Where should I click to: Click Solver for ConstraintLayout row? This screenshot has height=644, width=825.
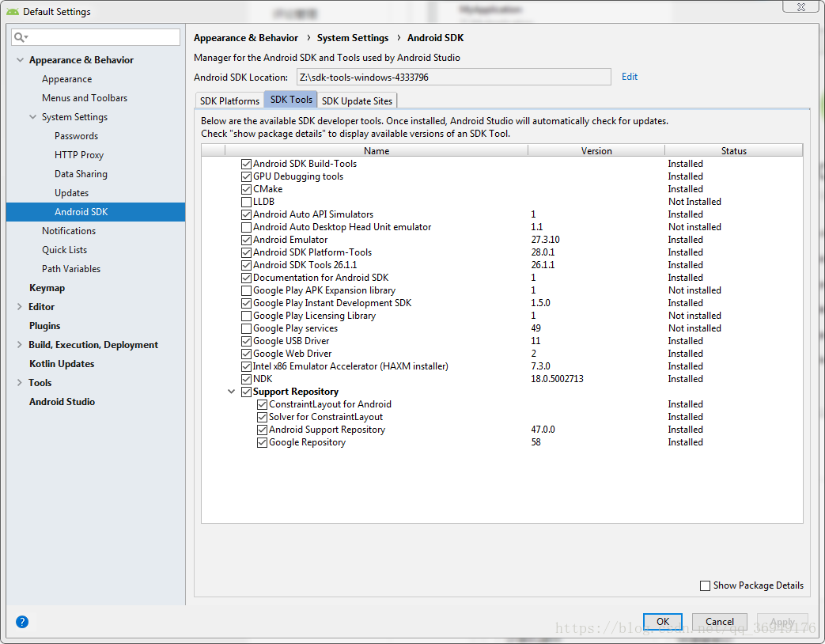point(502,417)
